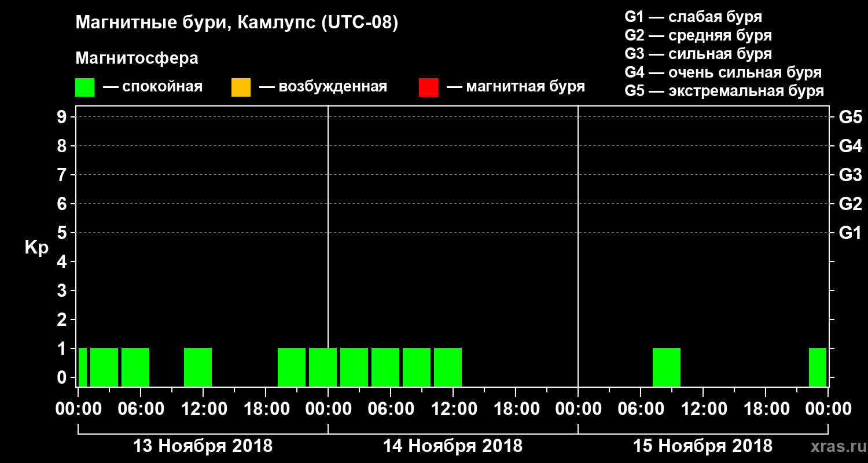868x463 pixels.
Task: Click the '06:00' time label under 13 Ноября
Action: (x=141, y=409)
